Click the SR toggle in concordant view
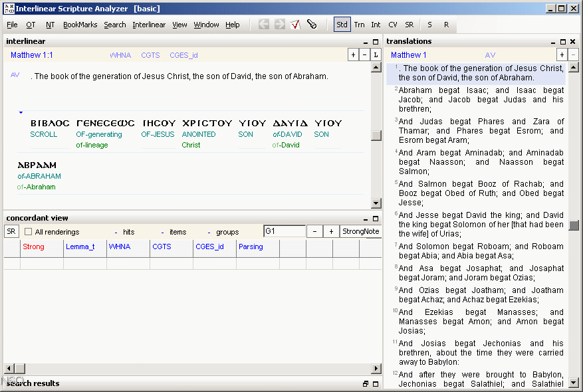This screenshot has height=392, width=583. coord(11,231)
